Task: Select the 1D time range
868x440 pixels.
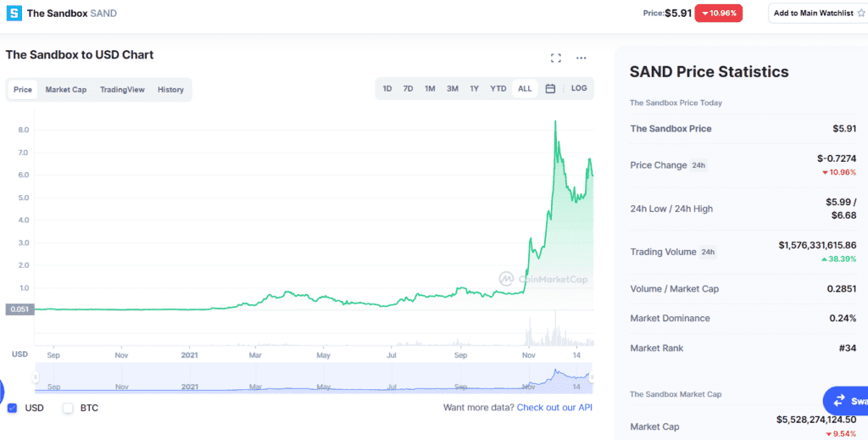Action: click(387, 89)
